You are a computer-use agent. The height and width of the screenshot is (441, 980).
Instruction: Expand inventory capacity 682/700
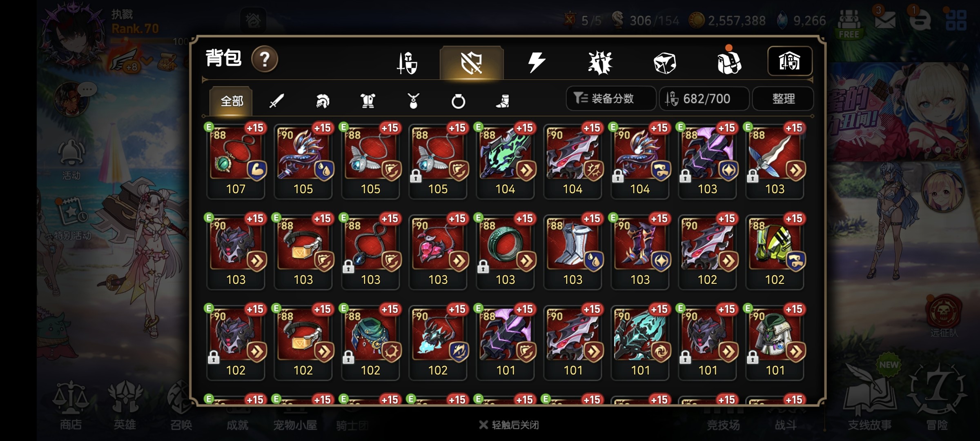704,98
